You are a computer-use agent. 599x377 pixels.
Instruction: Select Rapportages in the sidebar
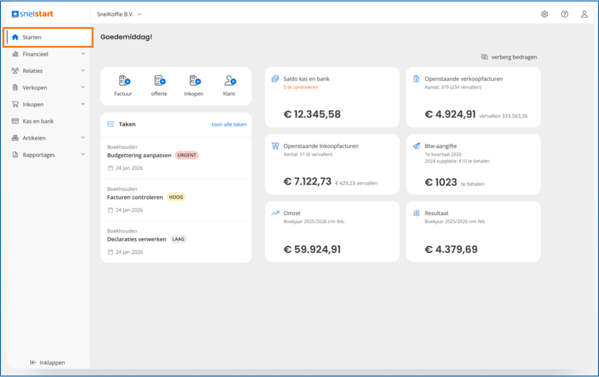tap(48, 155)
